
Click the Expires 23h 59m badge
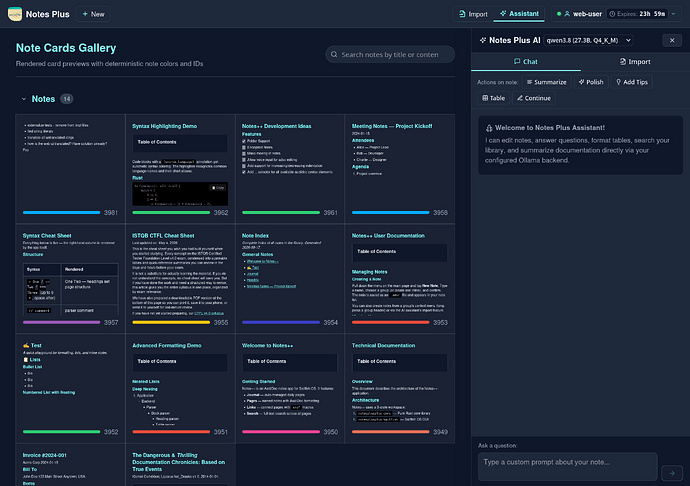pyautogui.click(x=637, y=14)
